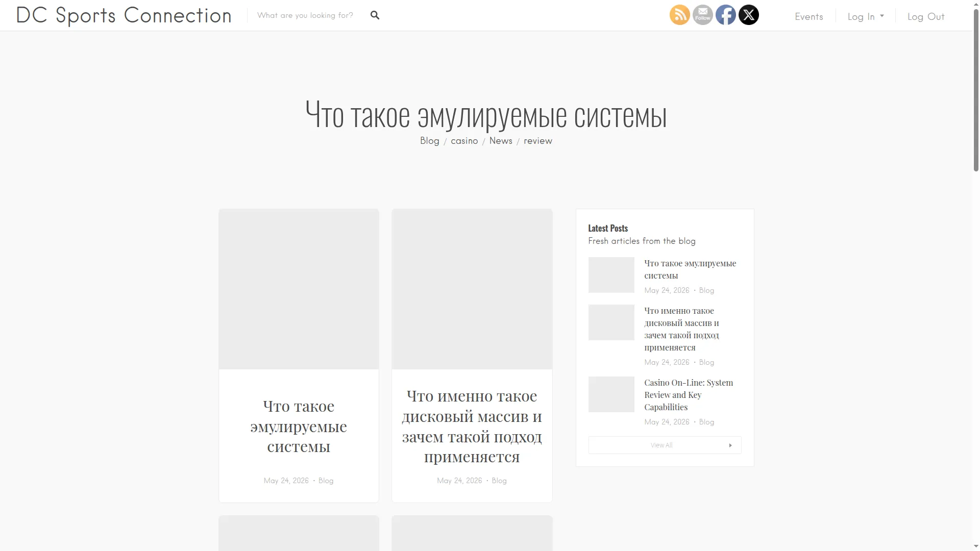Viewport: 980px width, 551px height.
Task: Expand the Log In dropdown arrow
Action: (882, 16)
